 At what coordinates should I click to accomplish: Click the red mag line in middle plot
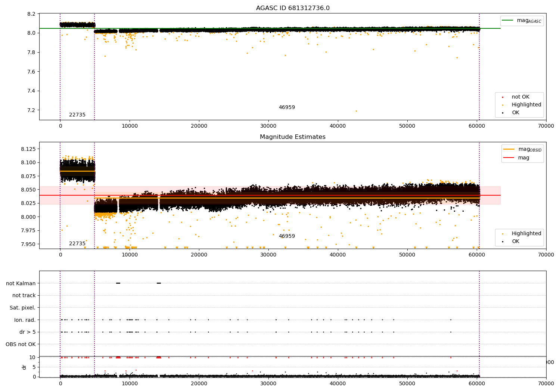pos(270,195)
